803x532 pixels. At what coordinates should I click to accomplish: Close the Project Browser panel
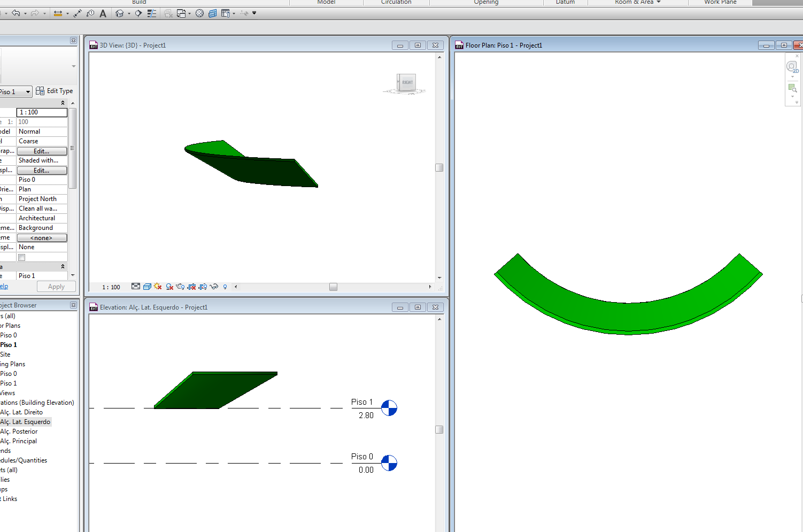(73, 305)
